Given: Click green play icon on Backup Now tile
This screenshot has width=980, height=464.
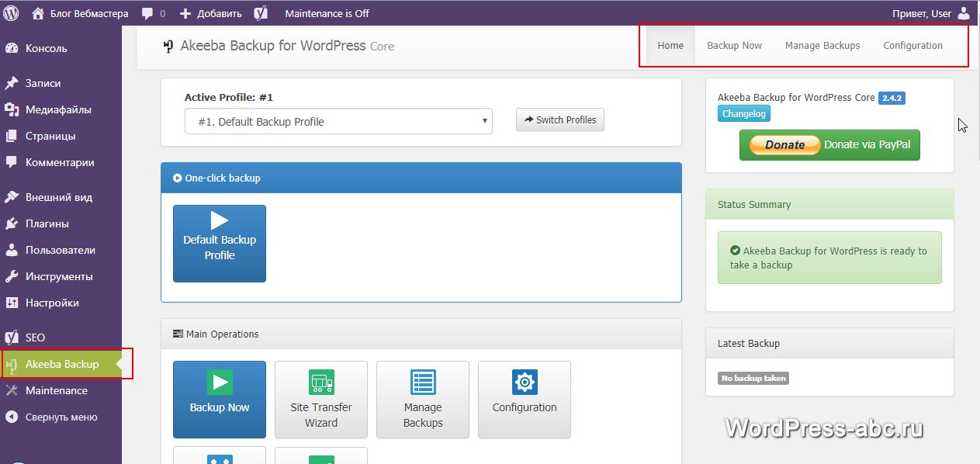Looking at the screenshot, I should (x=220, y=382).
